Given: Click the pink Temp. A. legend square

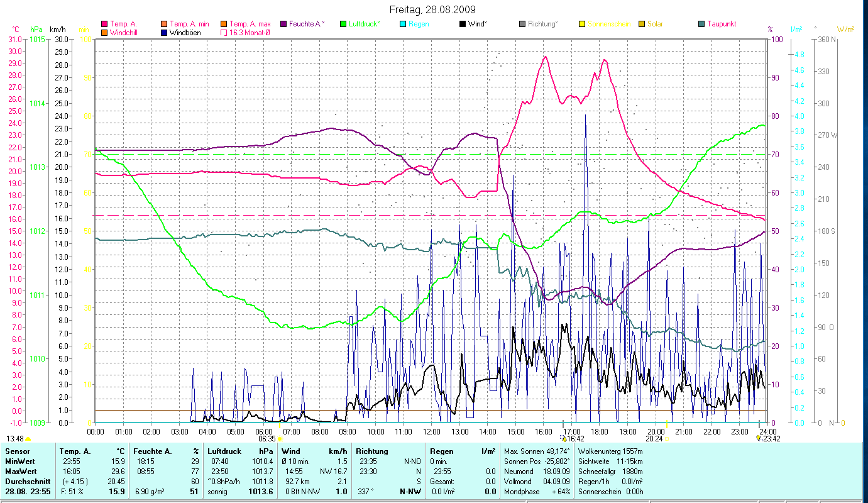Looking at the screenshot, I should point(104,25).
